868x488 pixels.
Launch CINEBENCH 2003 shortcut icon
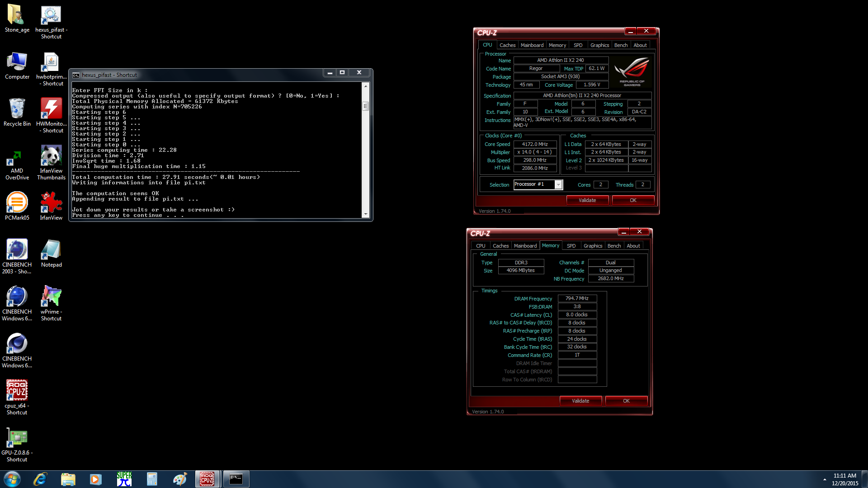(17, 257)
